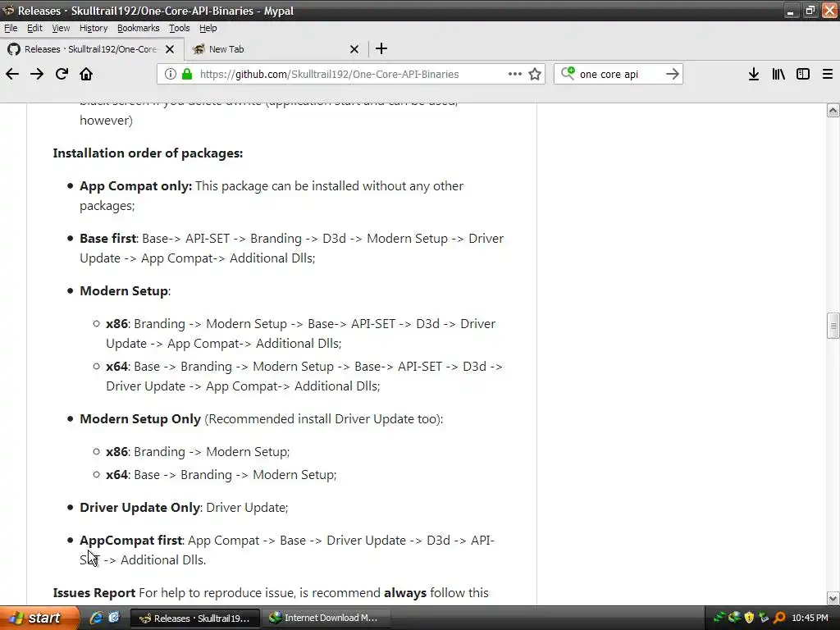This screenshot has height=630, width=840.
Task: Open page actions three-dot menu
Action: (515, 74)
